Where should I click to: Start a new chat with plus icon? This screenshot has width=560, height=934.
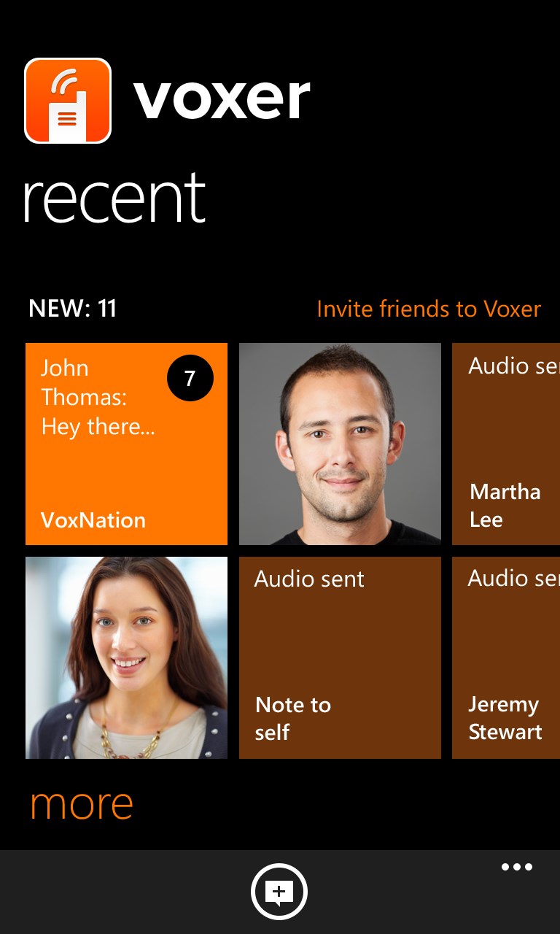pyautogui.click(x=279, y=892)
